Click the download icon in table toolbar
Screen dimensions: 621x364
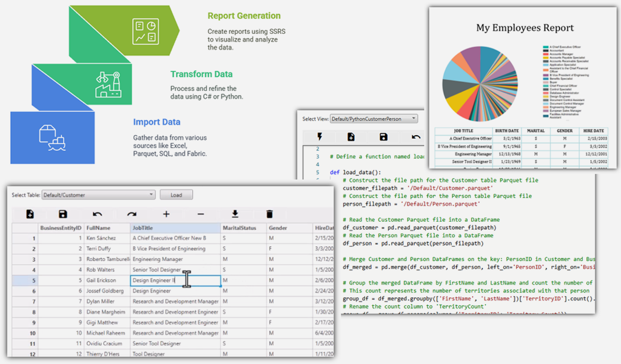pyautogui.click(x=235, y=214)
